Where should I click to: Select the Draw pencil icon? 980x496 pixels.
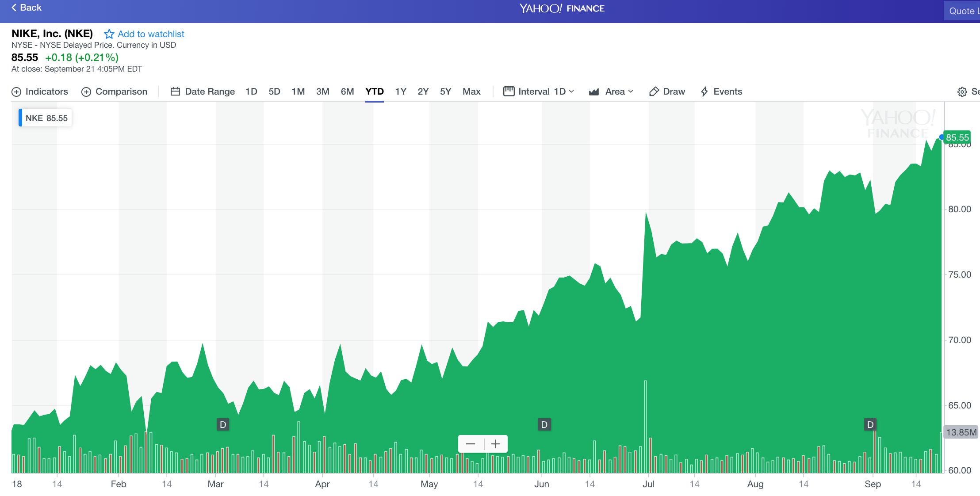[654, 92]
